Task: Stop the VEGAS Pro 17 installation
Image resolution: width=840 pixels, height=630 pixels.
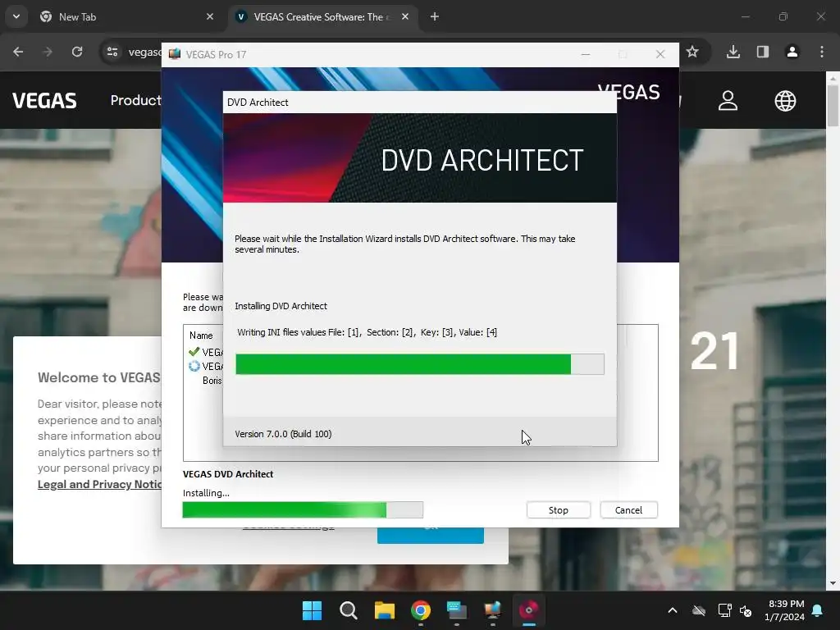Action: 558,510
